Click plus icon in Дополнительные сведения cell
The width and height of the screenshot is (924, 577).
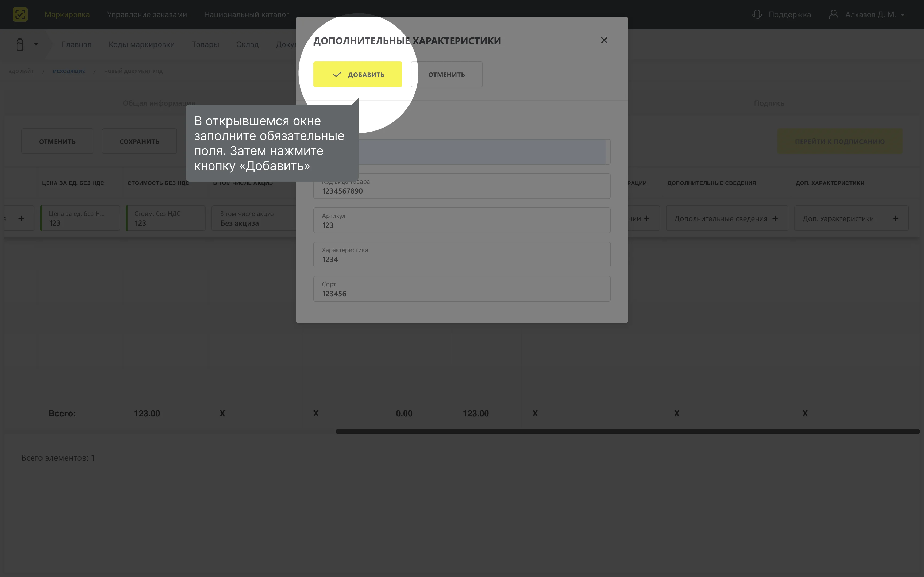pos(775,218)
